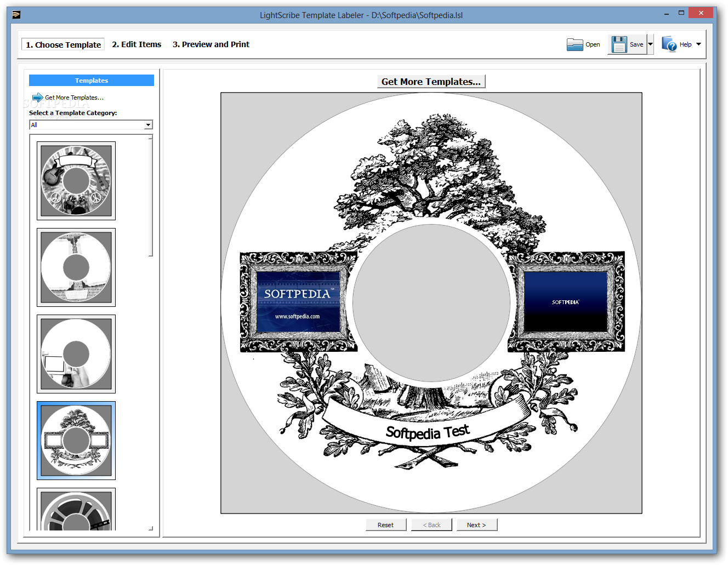This screenshot has height=565, width=728.
Task: Click the Save floppy disk icon
Action: pyautogui.click(x=619, y=44)
